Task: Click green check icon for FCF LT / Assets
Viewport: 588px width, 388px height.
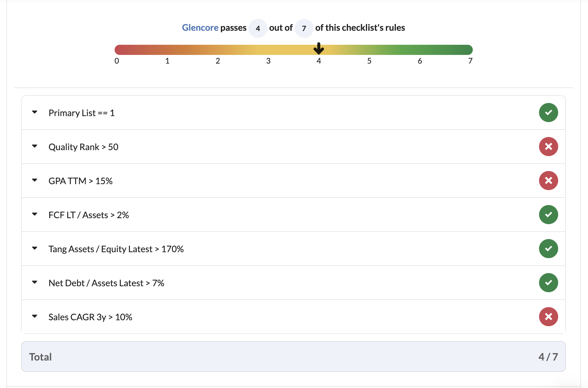Action: [x=548, y=215]
